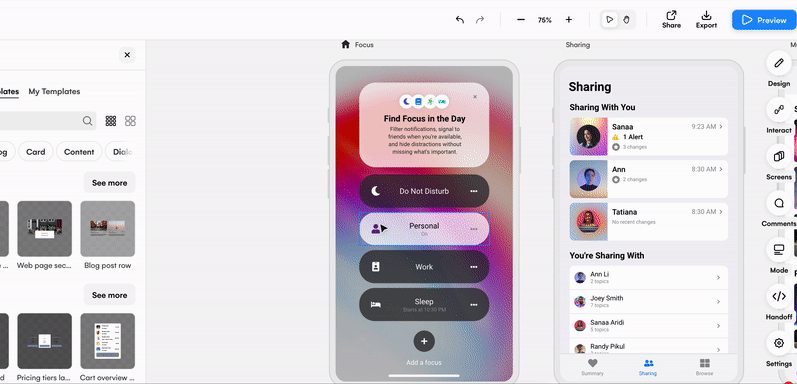Image resolution: width=797 pixels, height=384 pixels.
Task: Open the Design pencil panel
Action: click(x=779, y=63)
